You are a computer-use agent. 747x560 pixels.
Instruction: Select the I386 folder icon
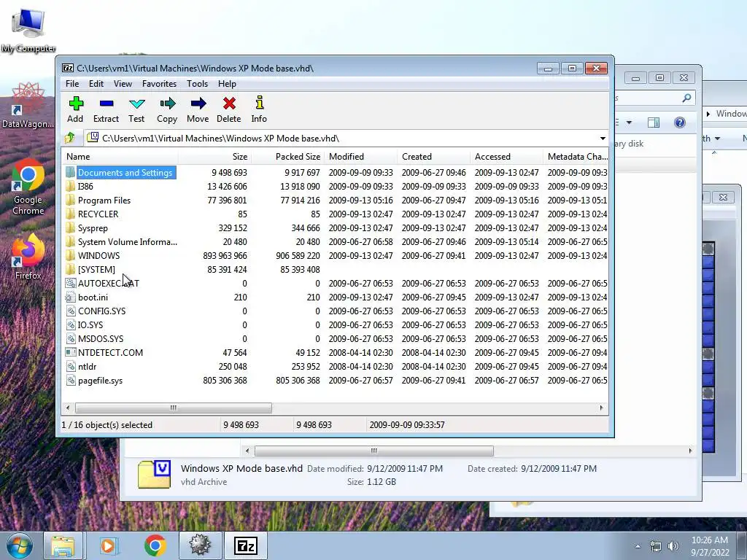click(x=71, y=186)
